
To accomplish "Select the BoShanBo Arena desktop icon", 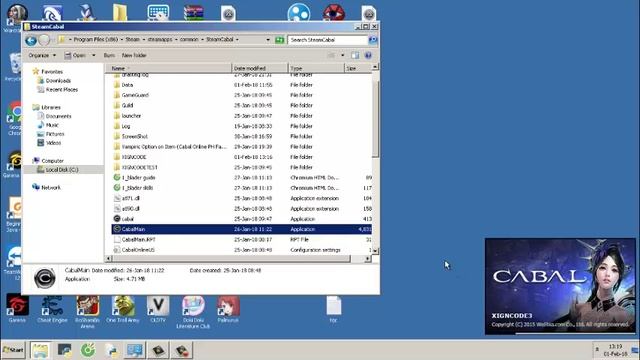I will pos(87,312).
